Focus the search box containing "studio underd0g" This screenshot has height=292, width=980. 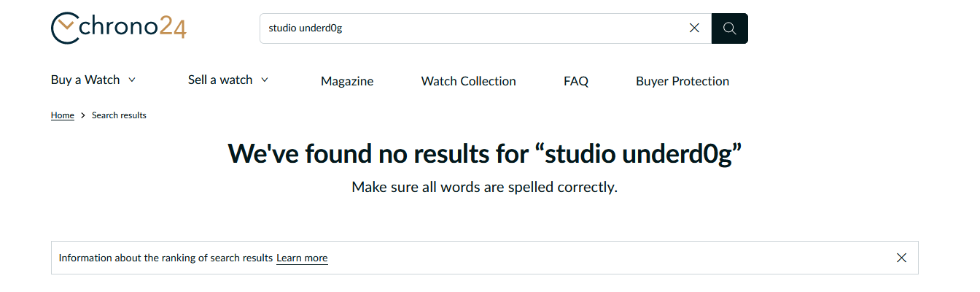tap(474, 28)
